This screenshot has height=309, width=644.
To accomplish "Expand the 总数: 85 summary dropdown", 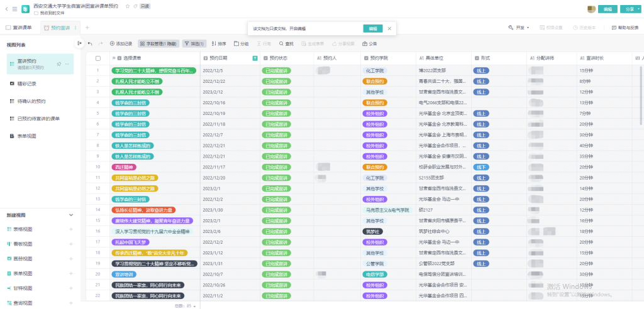I will (x=186, y=306).
